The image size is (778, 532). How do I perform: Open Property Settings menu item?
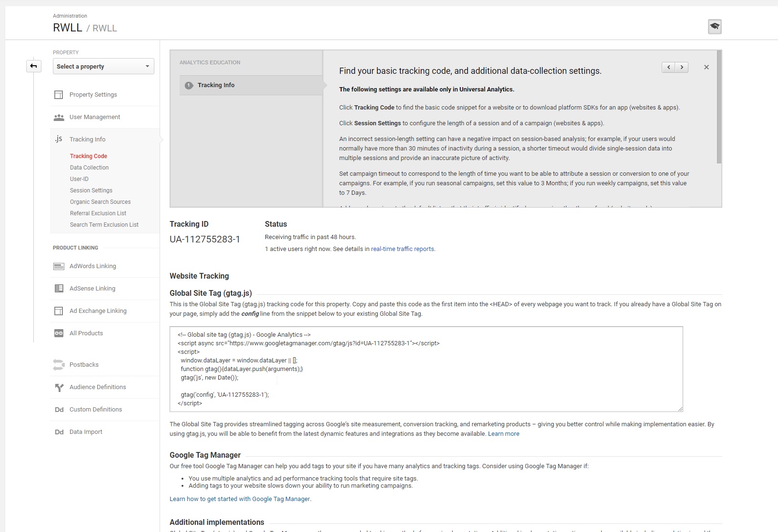pyautogui.click(x=93, y=95)
